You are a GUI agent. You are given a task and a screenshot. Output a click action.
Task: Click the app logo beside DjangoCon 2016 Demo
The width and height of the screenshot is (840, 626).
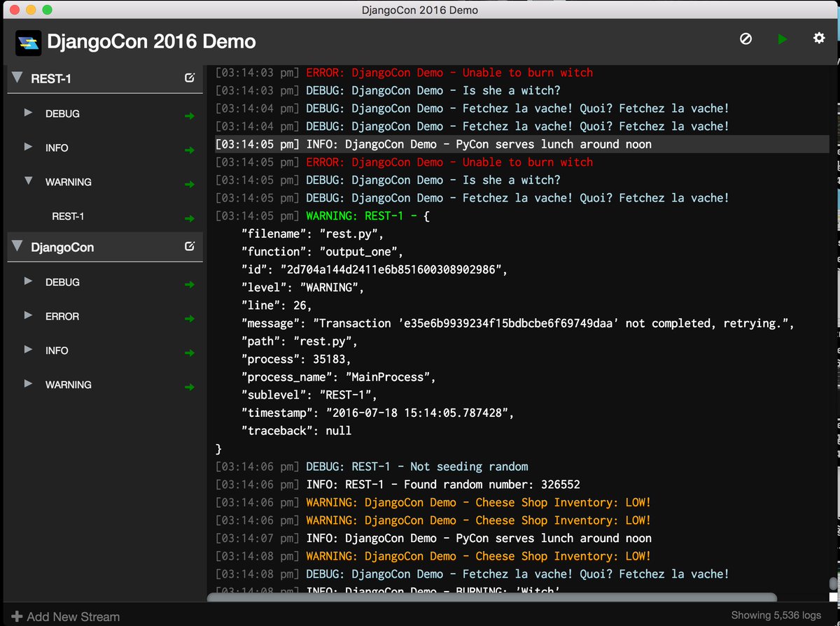(29, 42)
